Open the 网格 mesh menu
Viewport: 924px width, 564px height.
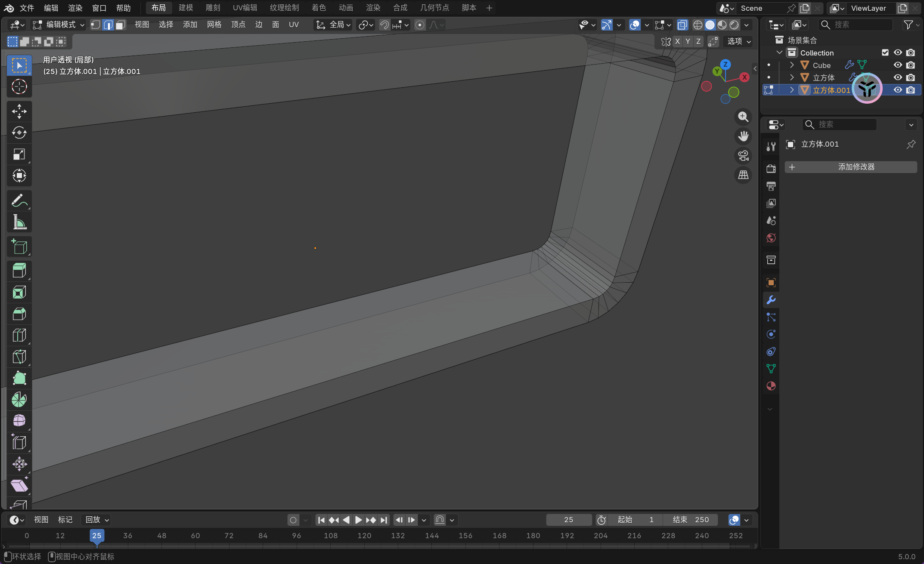(214, 25)
